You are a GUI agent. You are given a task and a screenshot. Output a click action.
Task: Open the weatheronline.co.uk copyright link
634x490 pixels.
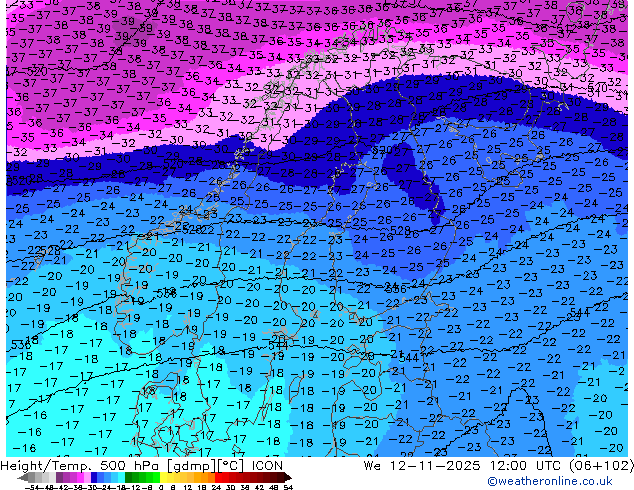click(x=550, y=481)
